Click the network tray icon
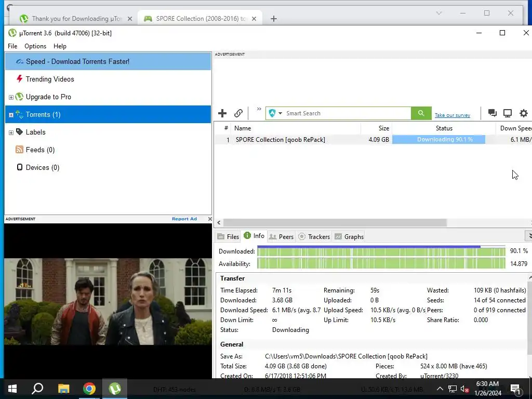 [x=453, y=389]
